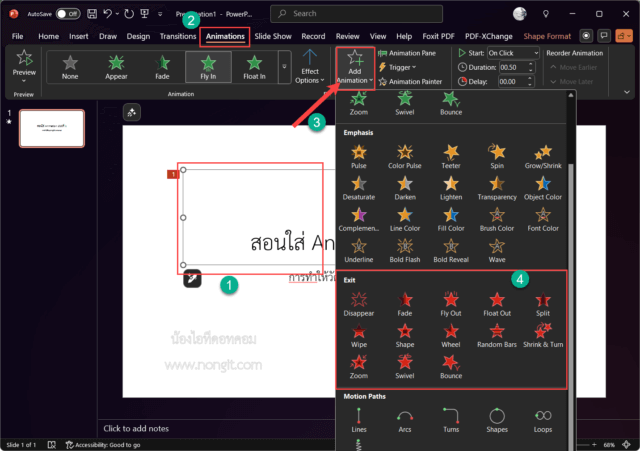Choose the Fill Color emphasis effect
640x451 pixels.
pos(451,220)
